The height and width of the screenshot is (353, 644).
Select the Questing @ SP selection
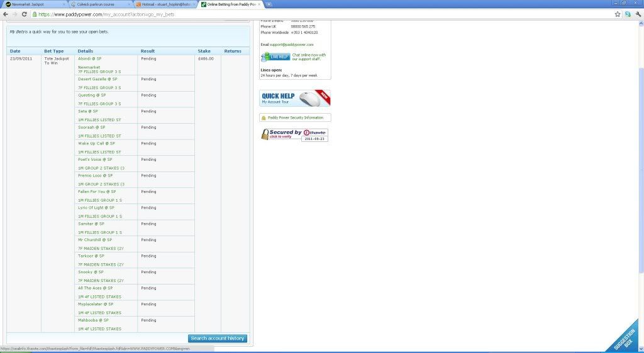pyautogui.click(x=92, y=95)
